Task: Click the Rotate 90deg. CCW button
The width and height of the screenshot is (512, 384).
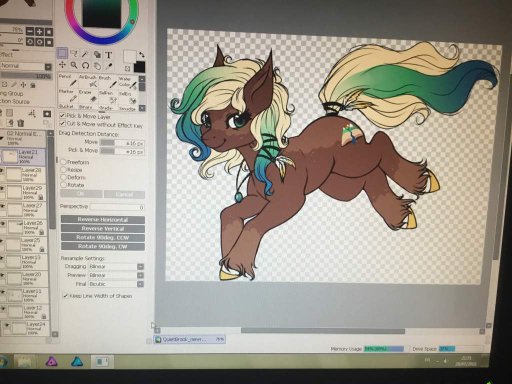Action: 103,237
